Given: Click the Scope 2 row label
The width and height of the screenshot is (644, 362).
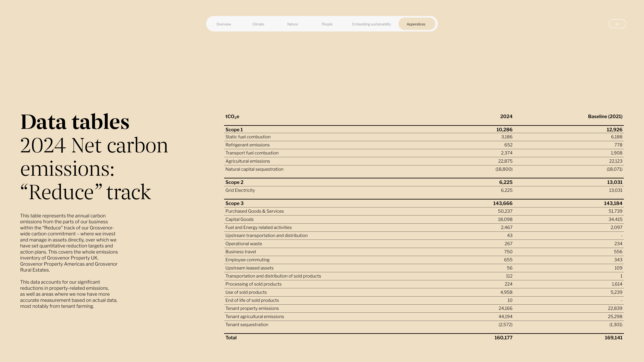Looking at the screenshot, I should (x=234, y=182).
